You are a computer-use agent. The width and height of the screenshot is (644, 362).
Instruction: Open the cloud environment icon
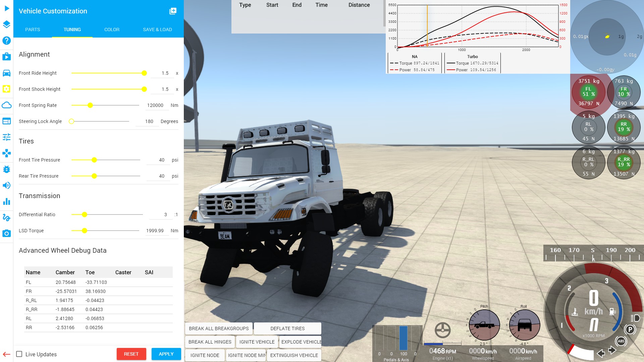point(7,105)
